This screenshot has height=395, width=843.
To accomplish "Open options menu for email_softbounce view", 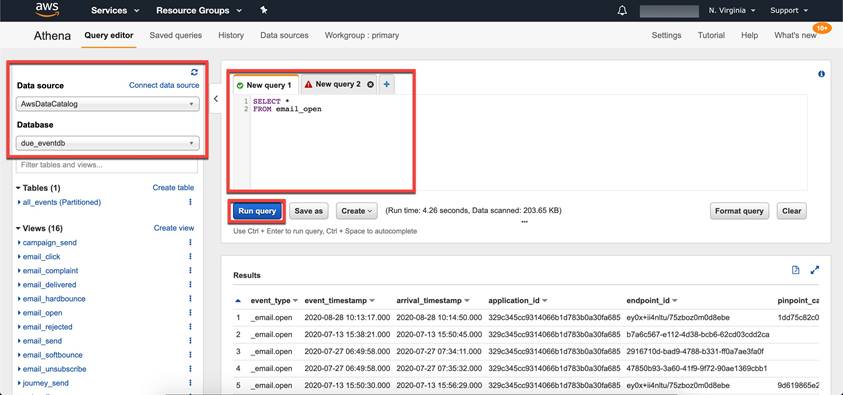I will click(x=190, y=355).
